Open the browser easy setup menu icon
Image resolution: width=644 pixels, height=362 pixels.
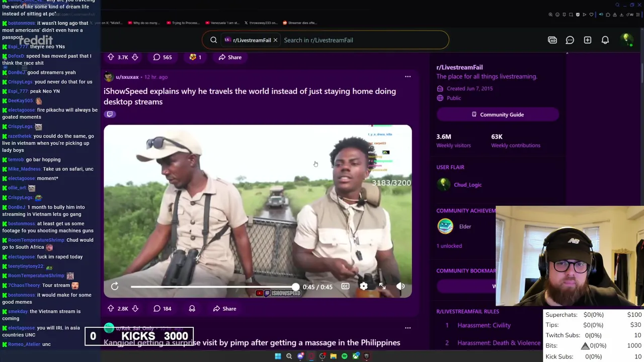tap(638, 15)
